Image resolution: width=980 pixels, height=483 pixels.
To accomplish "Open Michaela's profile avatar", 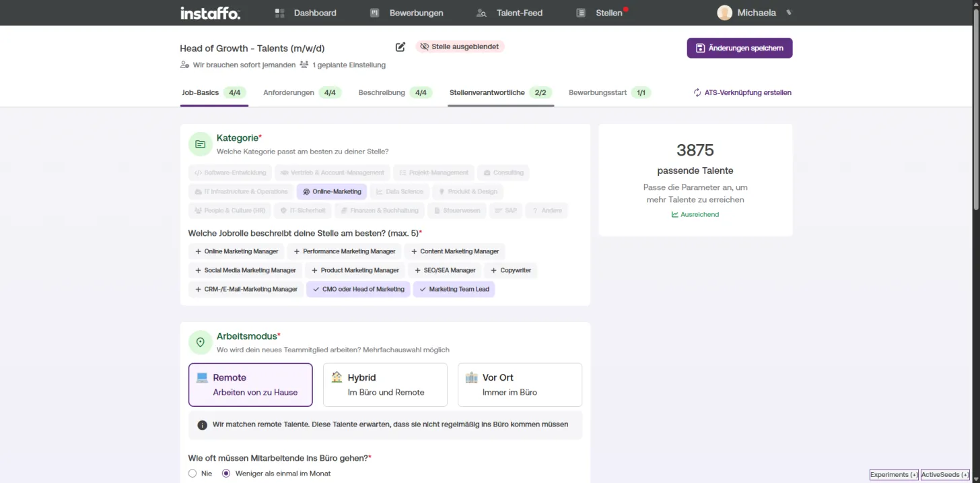I will click(x=724, y=13).
